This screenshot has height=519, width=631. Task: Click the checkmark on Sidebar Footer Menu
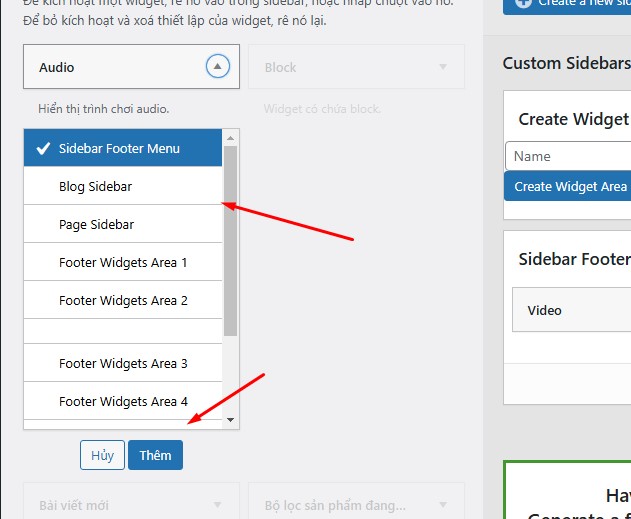[x=43, y=149]
